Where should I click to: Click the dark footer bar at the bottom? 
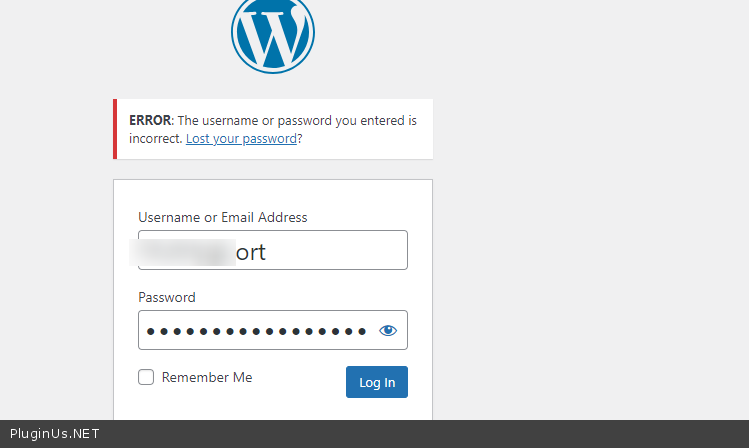400,434
